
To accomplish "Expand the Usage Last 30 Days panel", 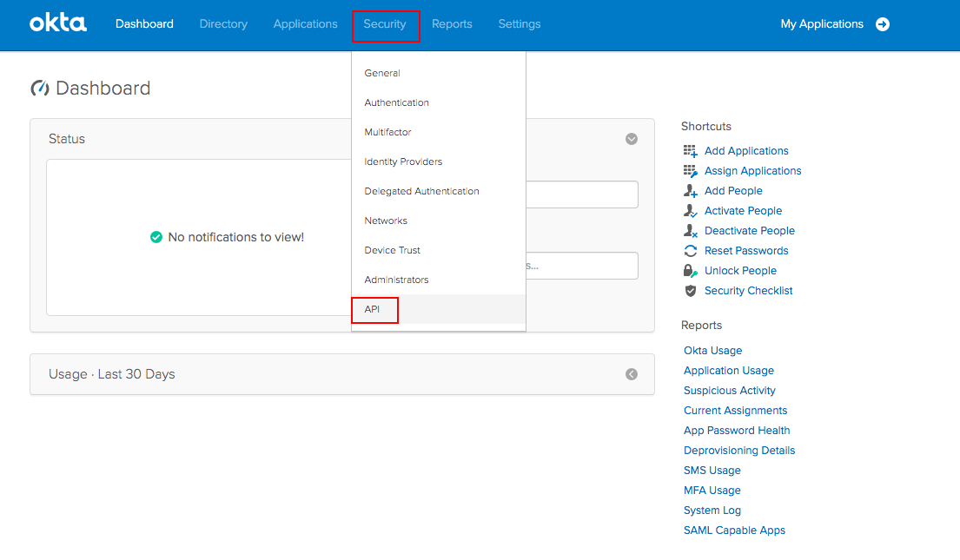I will (x=632, y=374).
